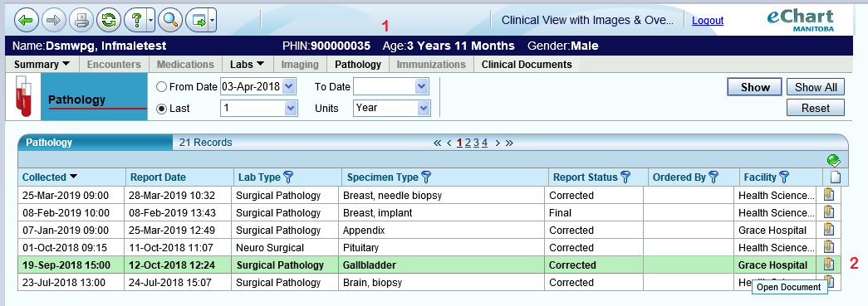This screenshot has width=868, height=306.
Task: Click the Final report status cell
Action: click(593, 212)
